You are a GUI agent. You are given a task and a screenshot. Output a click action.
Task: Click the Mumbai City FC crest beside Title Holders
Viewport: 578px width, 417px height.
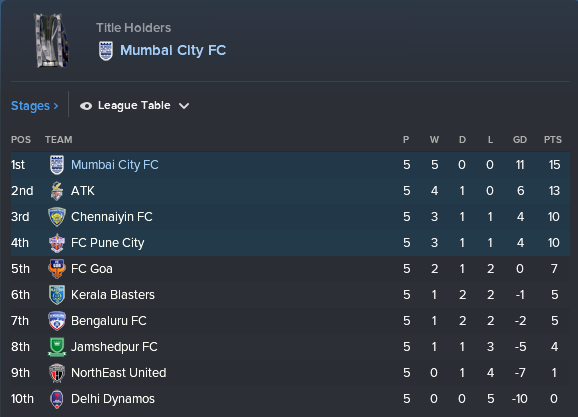(106, 51)
